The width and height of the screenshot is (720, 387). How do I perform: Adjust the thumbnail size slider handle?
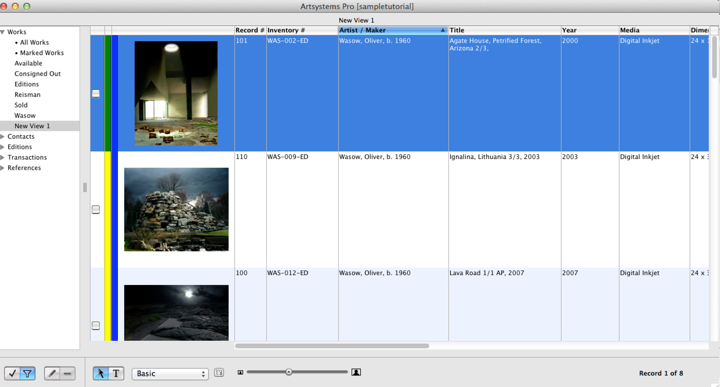(289, 372)
